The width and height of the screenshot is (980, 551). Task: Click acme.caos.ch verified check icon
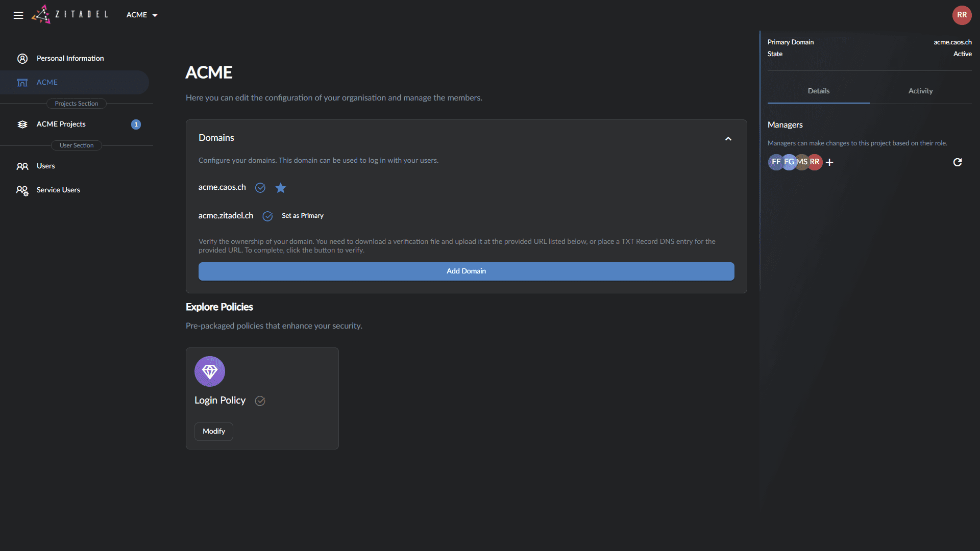click(260, 188)
